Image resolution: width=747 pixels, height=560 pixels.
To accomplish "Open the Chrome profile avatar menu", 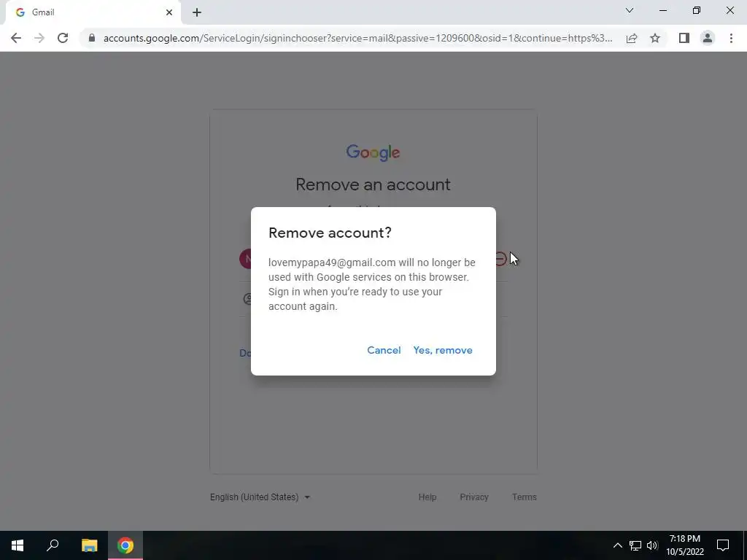I will point(708,38).
